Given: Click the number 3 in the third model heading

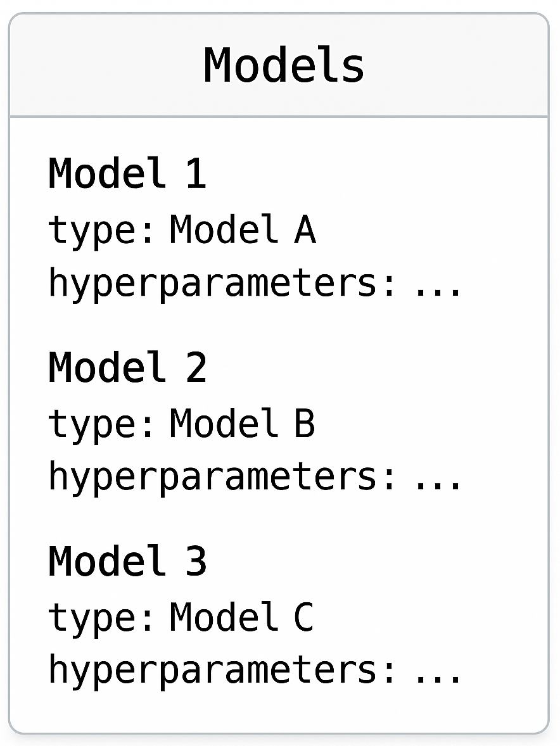Looking at the screenshot, I should point(196,561).
